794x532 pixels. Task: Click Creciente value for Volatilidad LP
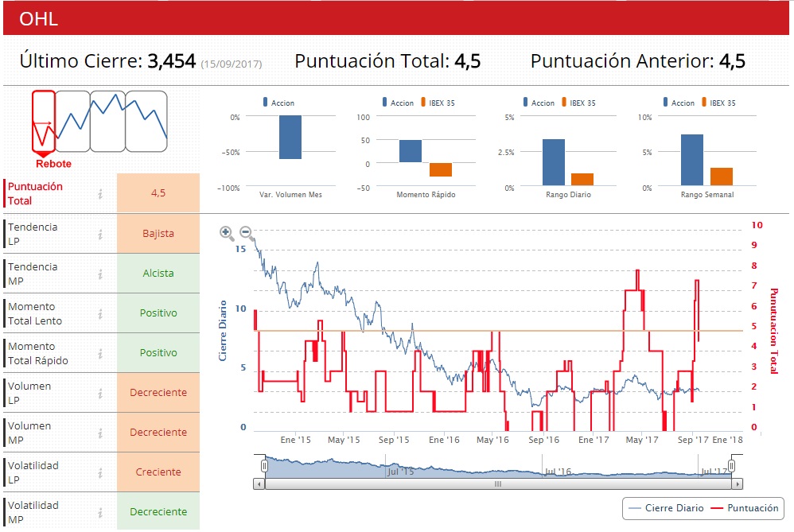[158, 472]
